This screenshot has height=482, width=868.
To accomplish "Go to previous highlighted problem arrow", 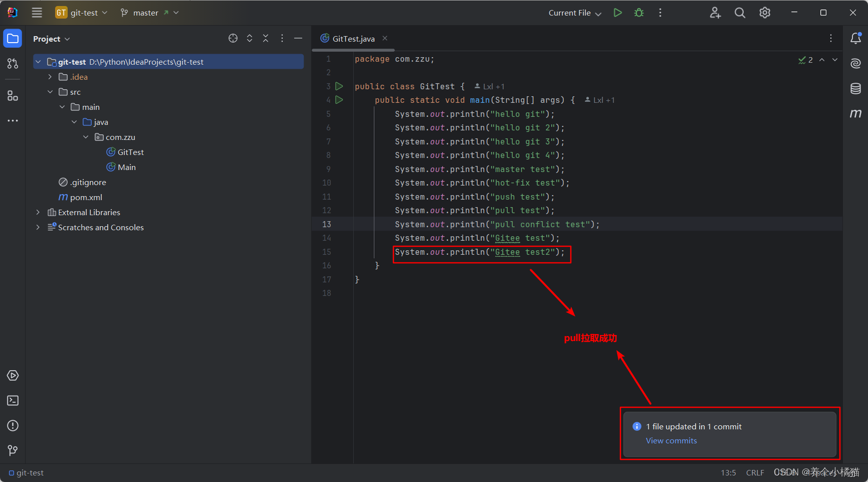I will pyautogui.click(x=822, y=60).
